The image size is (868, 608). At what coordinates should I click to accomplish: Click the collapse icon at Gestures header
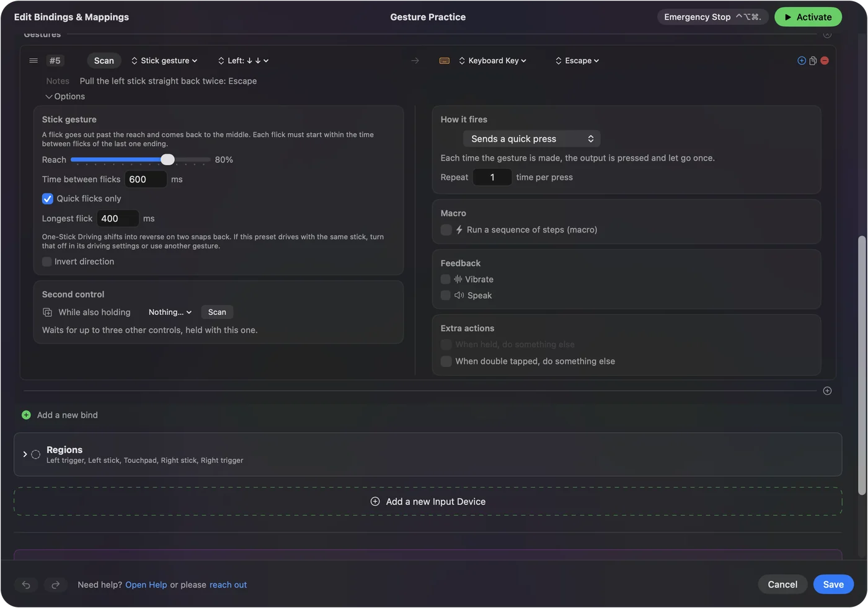coord(827,35)
